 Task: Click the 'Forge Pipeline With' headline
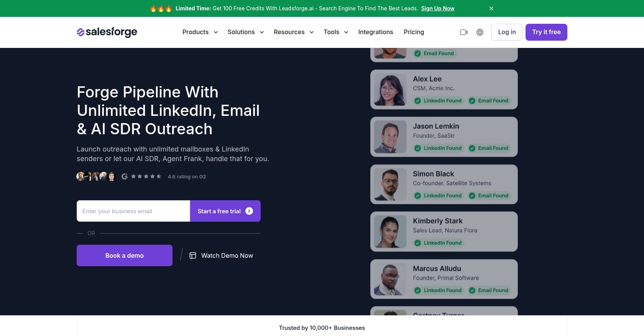[148, 92]
